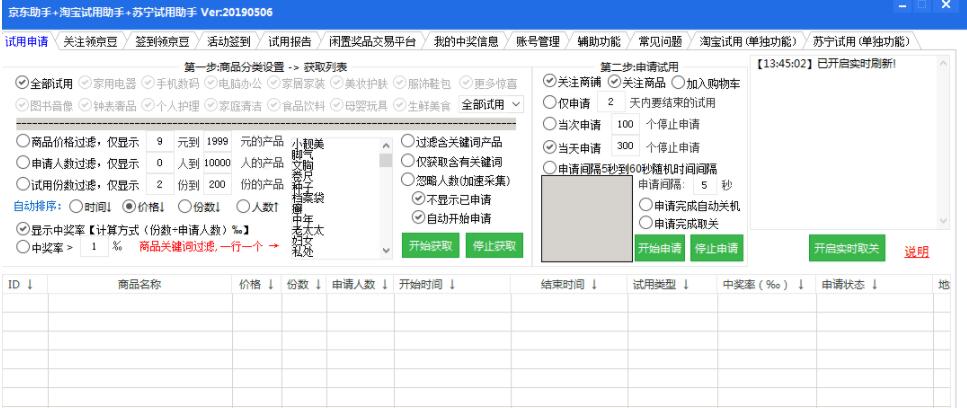The width and height of the screenshot is (967, 408).
Task: Toggle 显示中奖率 checkbox
Action: coord(133,229)
